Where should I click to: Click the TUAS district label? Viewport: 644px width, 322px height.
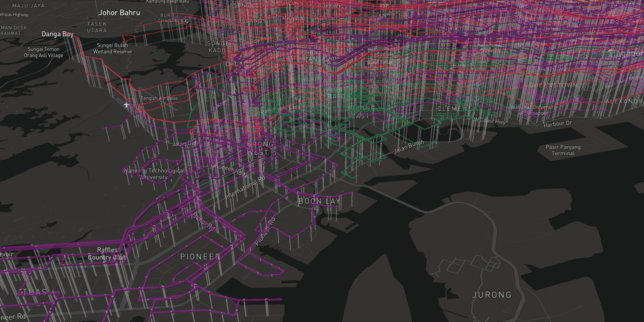tap(35, 292)
